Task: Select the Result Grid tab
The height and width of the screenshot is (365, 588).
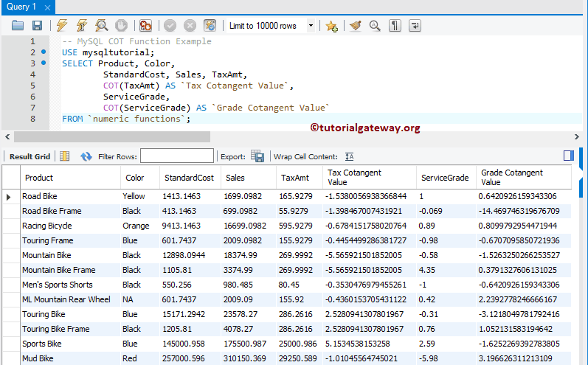Action: click(30, 156)
